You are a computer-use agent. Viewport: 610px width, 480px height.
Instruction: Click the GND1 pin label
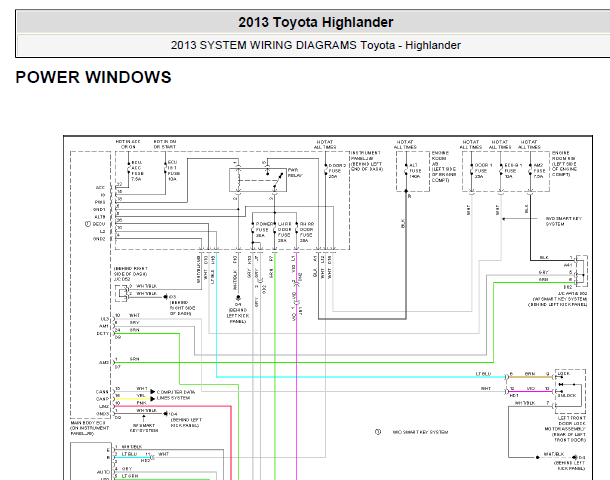pos(99,209)
